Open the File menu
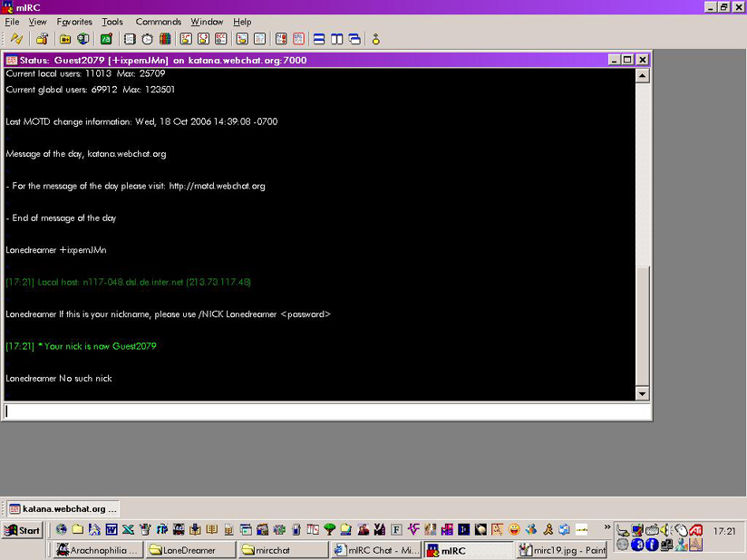This screenshot has height=560, width=747. click(x=12, y=22)
